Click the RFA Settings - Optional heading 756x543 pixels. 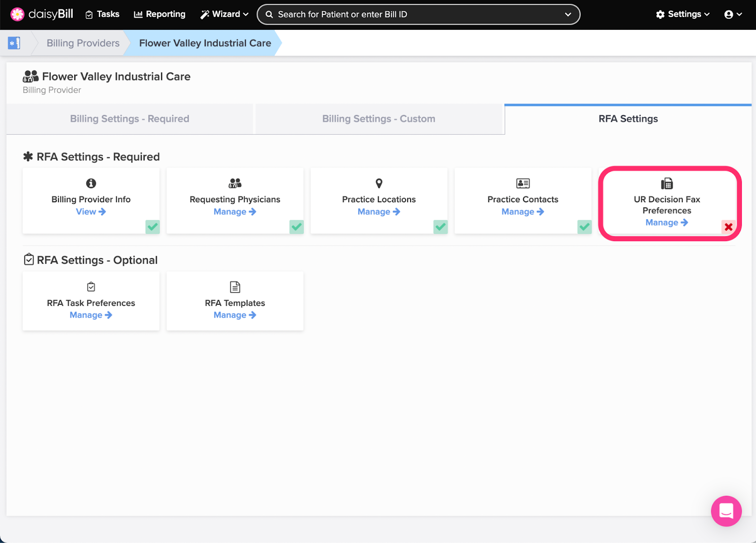coord(97,260)
